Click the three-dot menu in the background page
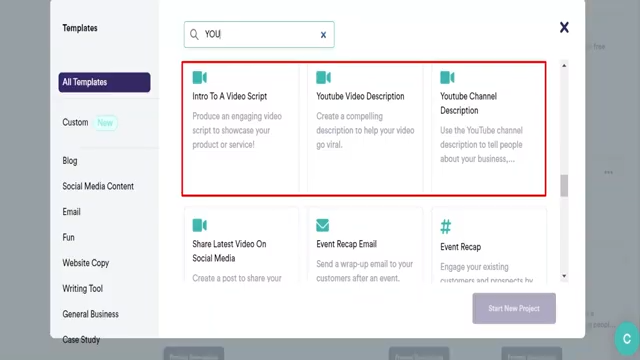This screenshot has width=640, height=360. click(609, 172)
